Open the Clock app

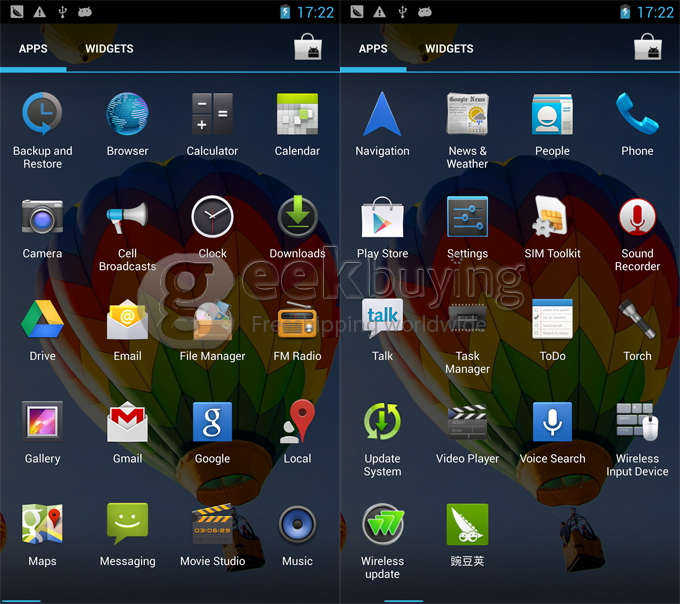[x=212, y=216]
